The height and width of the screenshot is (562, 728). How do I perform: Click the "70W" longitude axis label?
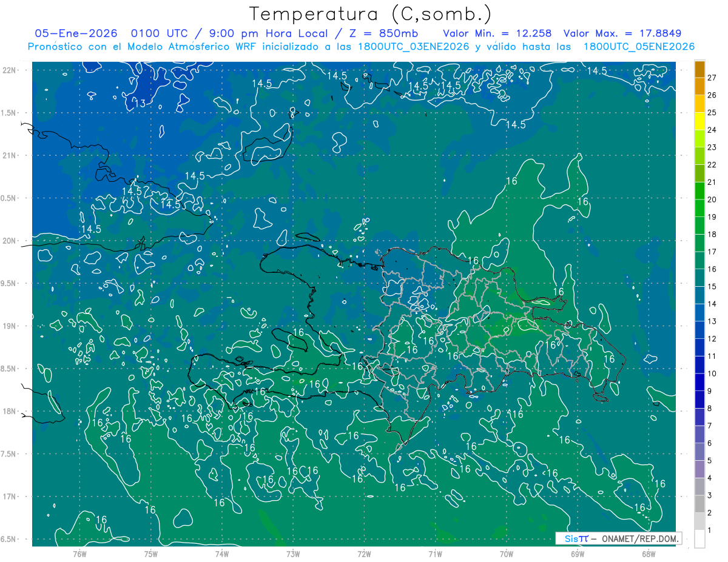tap(507, 554)
